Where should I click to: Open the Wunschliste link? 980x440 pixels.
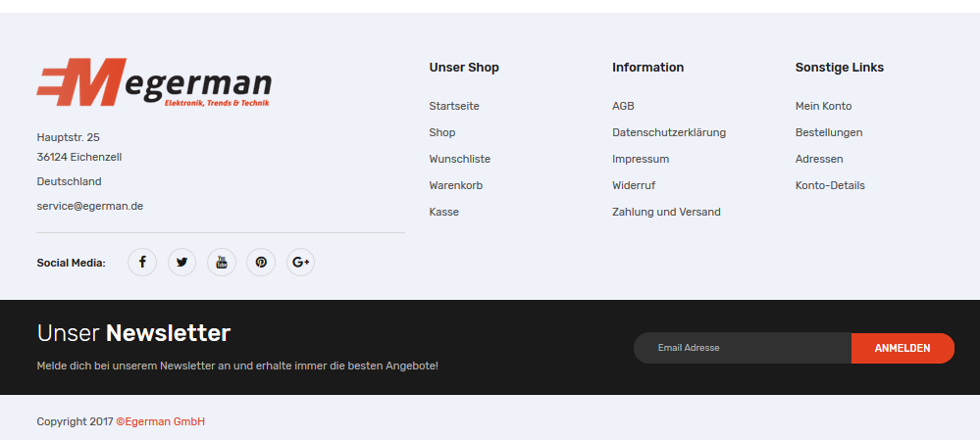460,159
